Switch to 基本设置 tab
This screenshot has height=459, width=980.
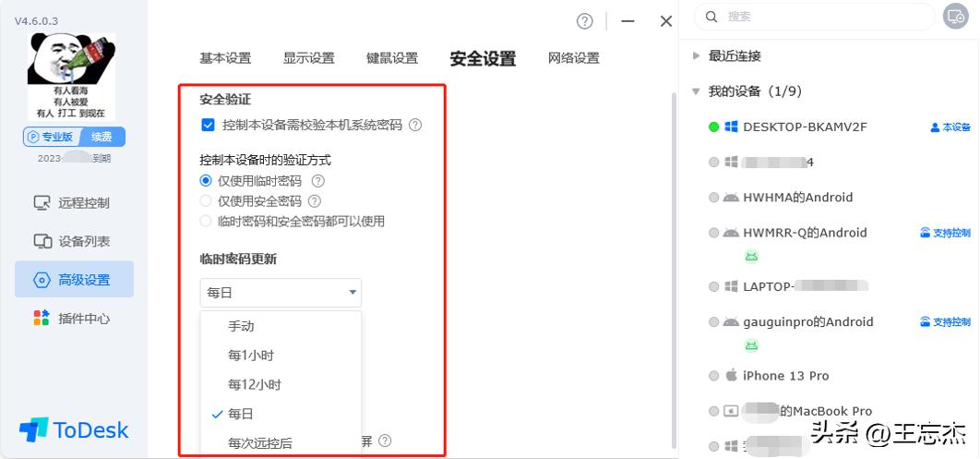(225, 58)
